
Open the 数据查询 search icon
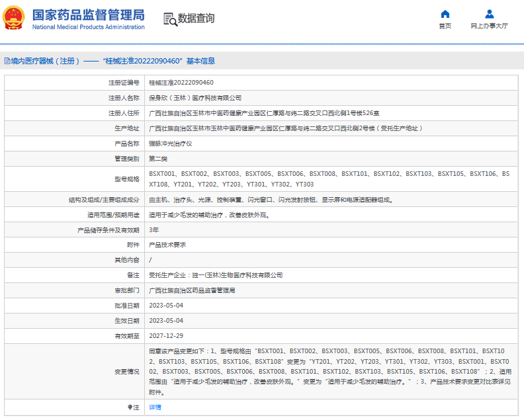pyautogui.click(x=170, y=19)
